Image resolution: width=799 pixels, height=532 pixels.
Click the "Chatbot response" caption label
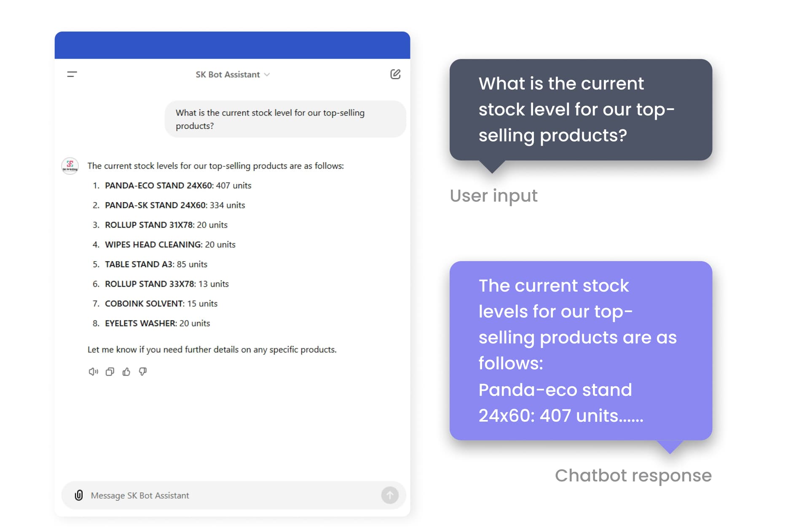[633, 476]
